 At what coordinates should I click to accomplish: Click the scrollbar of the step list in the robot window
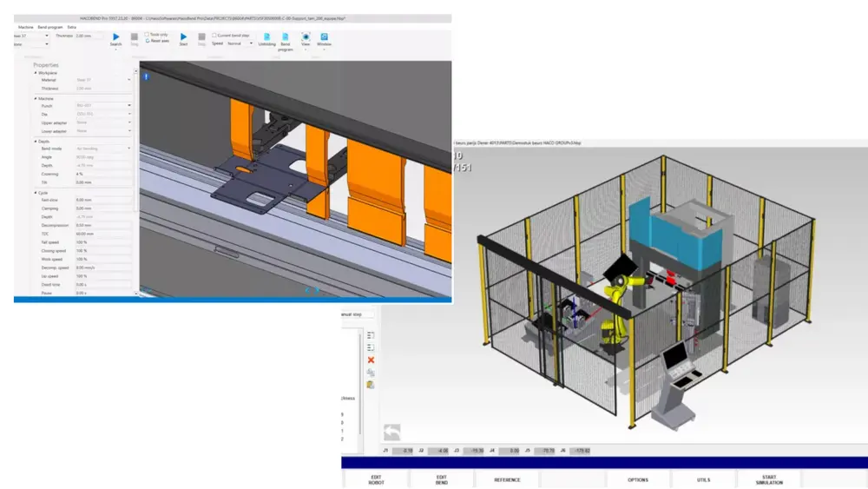coord(360,385)
